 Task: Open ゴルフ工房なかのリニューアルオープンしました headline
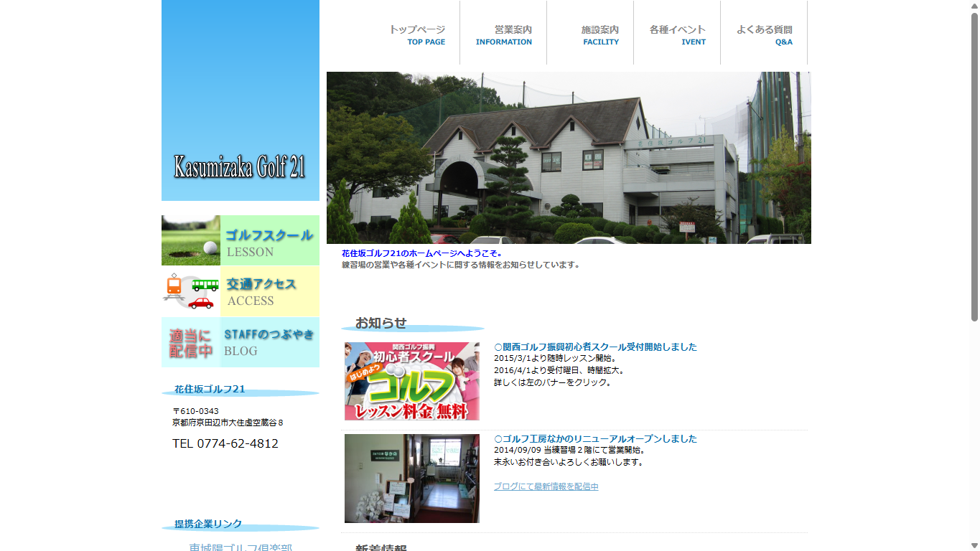(595, 438)
